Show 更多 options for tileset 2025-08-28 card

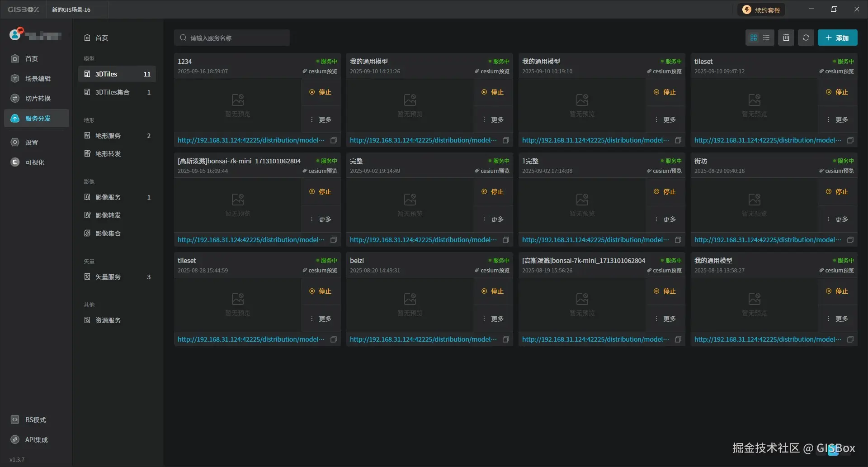coord(321,319)
